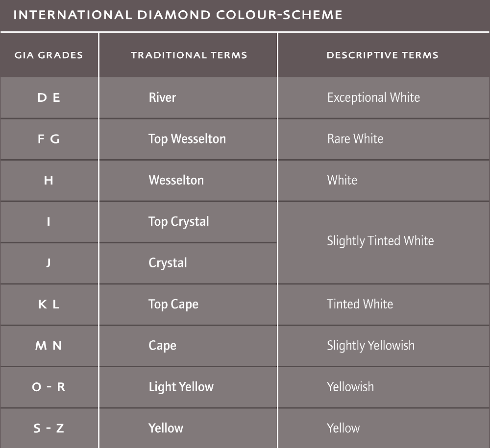Select the Slightly Tinted White description
490x448 pixels.
coord(380,241)
